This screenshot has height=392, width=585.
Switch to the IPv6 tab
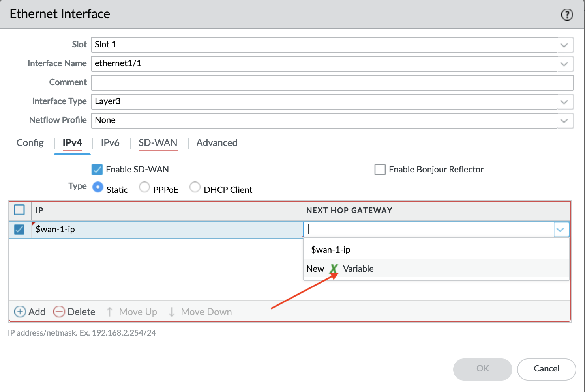tap(110, 143)
